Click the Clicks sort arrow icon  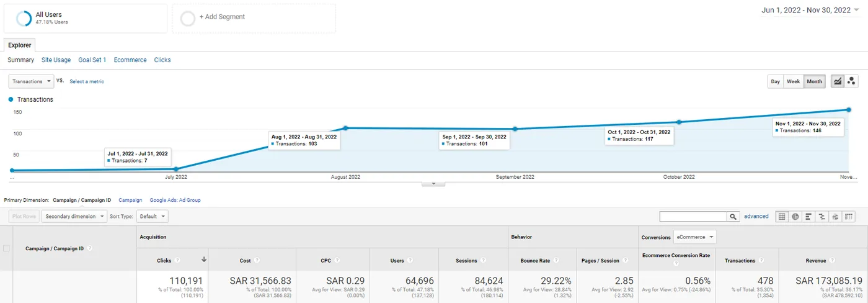[204, 260]
